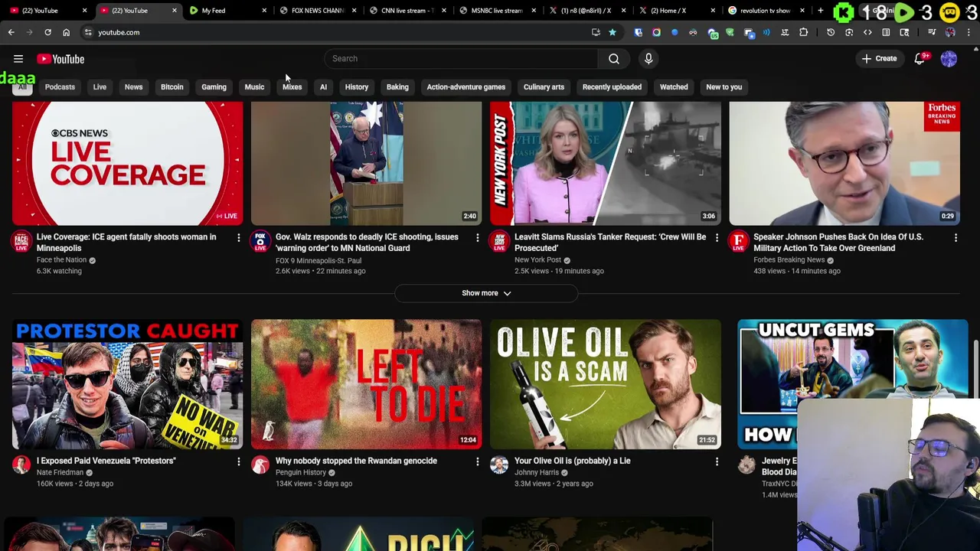
Task: Bookmark this page with the star icon
Action: click(x=612, y=32)
